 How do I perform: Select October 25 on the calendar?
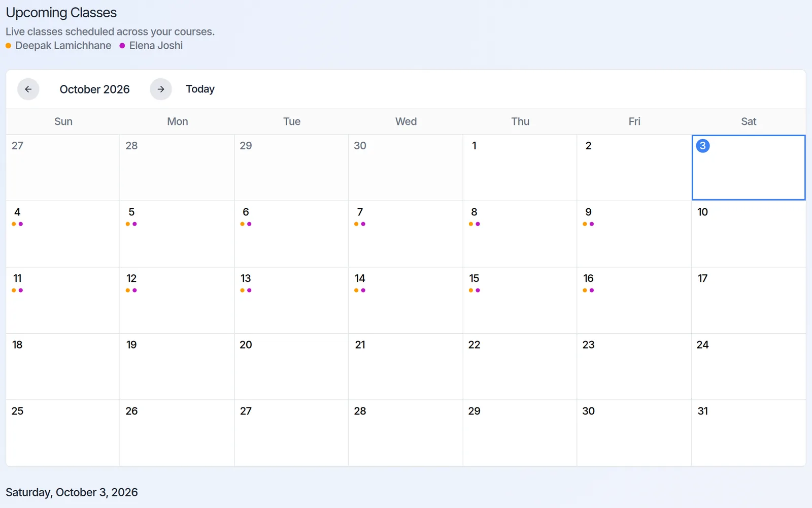(x=63, y=433)
